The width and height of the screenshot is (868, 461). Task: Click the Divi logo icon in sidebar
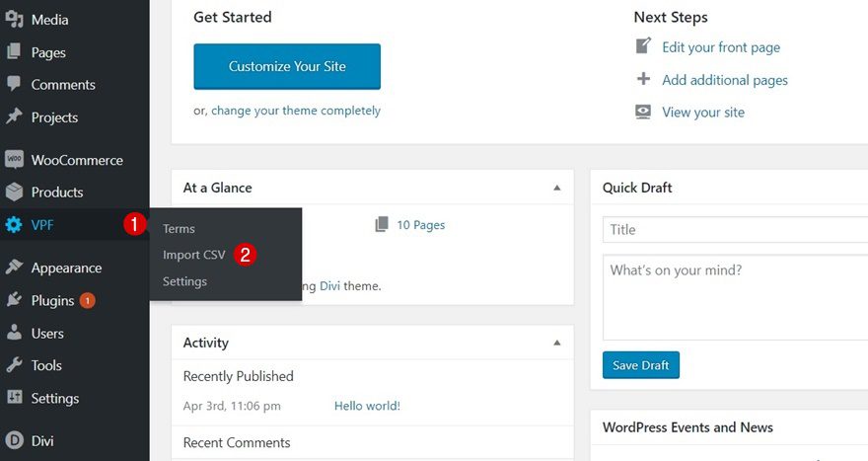14,440
